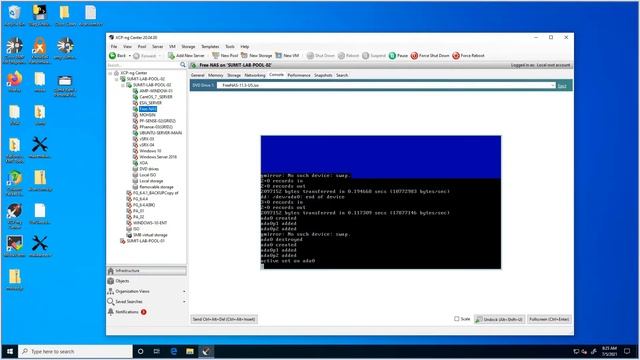Click the Windows Start button

click(x=10, y=351)
